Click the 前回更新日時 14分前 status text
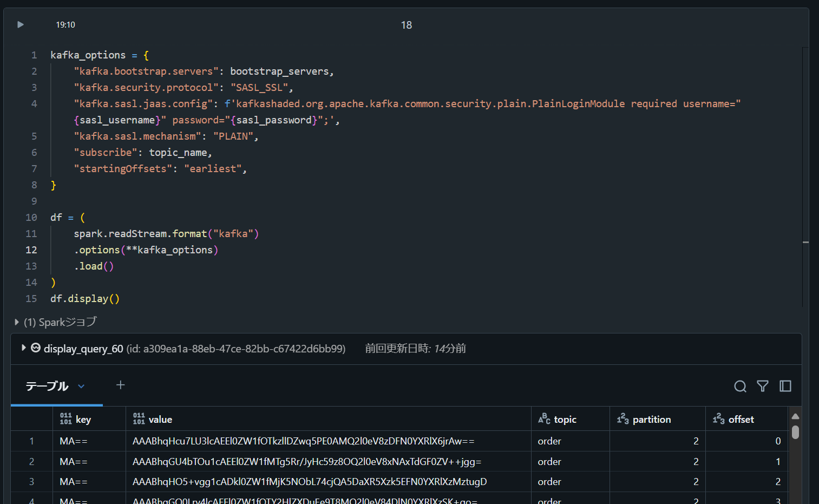The height and width of the screenshot is (504, 819). (415, 348)
